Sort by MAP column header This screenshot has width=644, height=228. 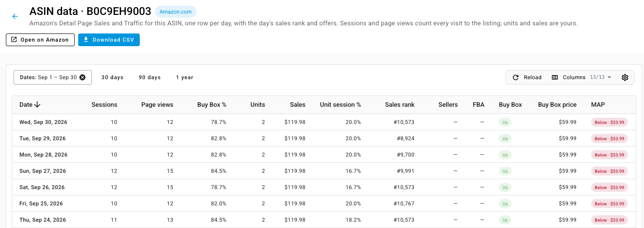pyautogui.click(x=598, y=104)
